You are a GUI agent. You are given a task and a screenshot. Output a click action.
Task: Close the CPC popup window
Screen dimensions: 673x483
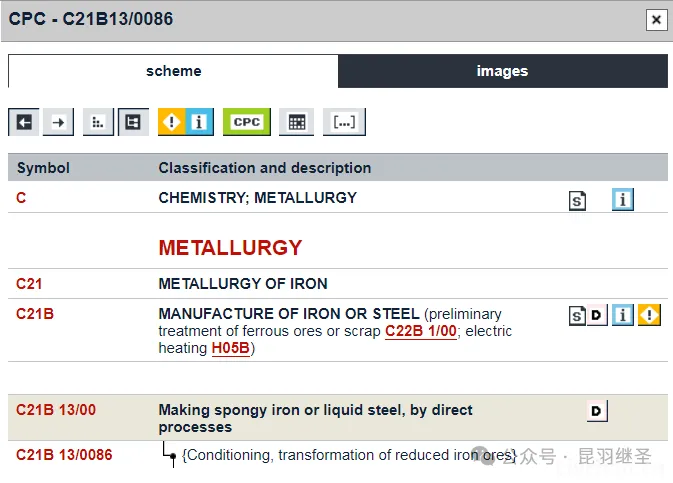pyautogui.click(x=656, y=19)
